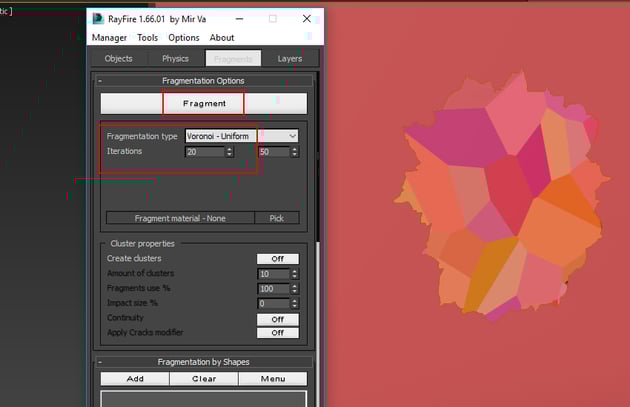Toggle Apply Cracks modifier Off button
Image resolution: width=630 pixels, height=407 pixels.
point(277,333)
